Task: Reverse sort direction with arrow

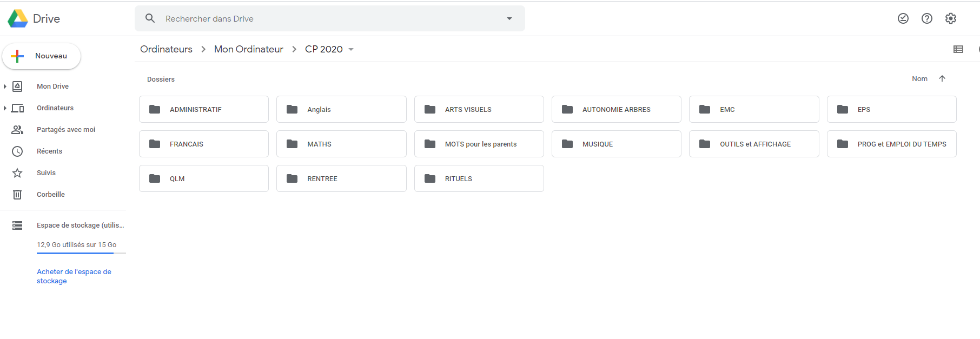Action: (942, 79)
